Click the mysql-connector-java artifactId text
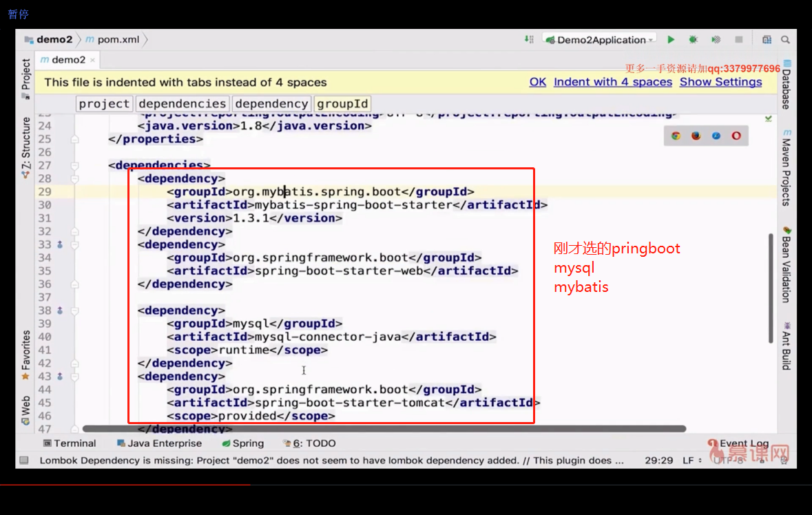 point(328,337)
